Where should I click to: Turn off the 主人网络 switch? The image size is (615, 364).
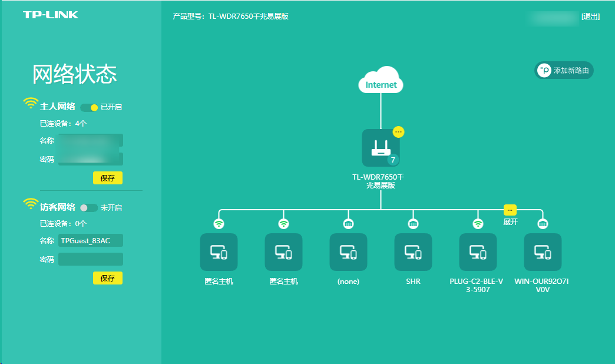click(x=89, y=107)
